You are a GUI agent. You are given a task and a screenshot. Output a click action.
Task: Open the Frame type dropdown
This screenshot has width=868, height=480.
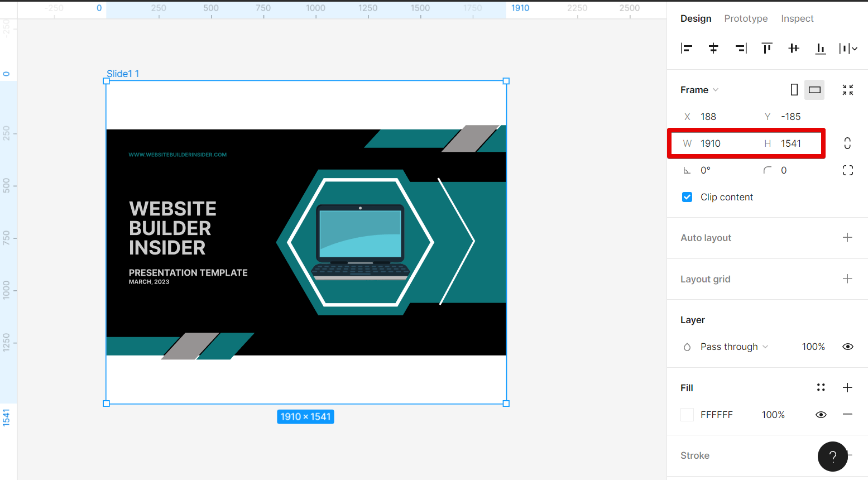coord(698,89)
